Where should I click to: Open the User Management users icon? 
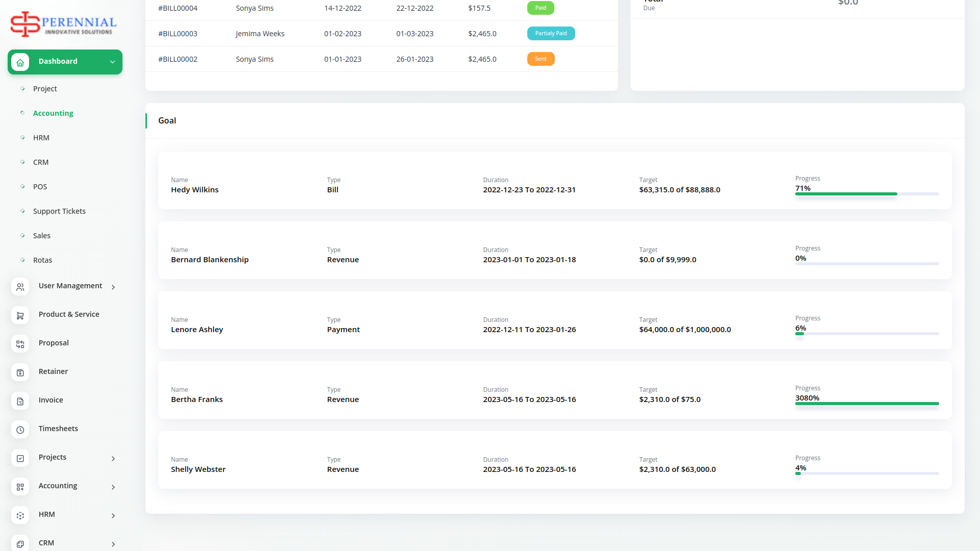click(20, 287)
